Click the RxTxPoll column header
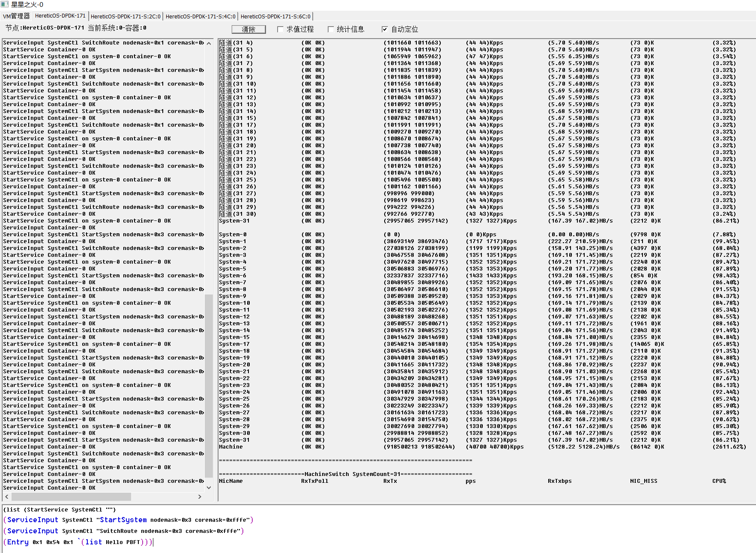 [x=315, y=481]
